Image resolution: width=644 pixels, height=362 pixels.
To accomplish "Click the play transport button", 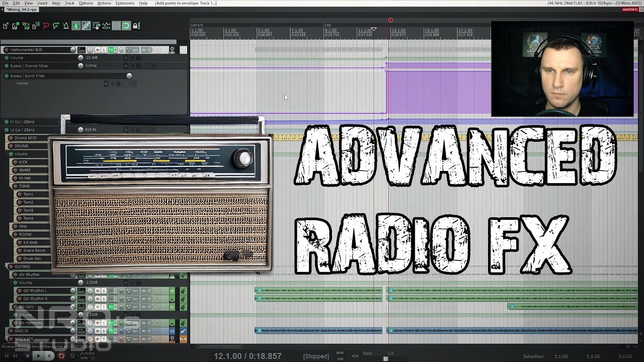I will (38, 355).
